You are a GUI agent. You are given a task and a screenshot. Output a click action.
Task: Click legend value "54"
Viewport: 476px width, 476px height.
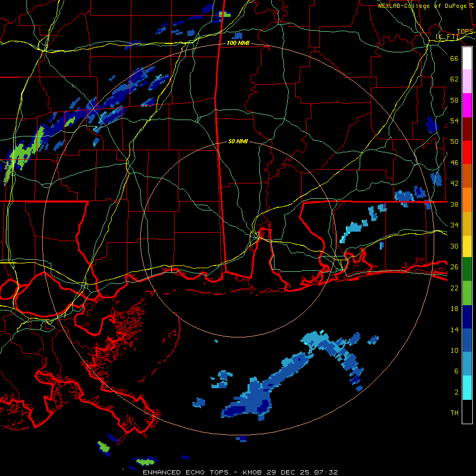(454, 121)
